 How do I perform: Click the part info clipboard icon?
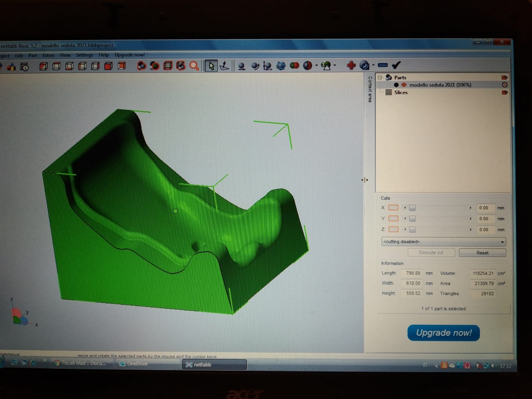24,67
